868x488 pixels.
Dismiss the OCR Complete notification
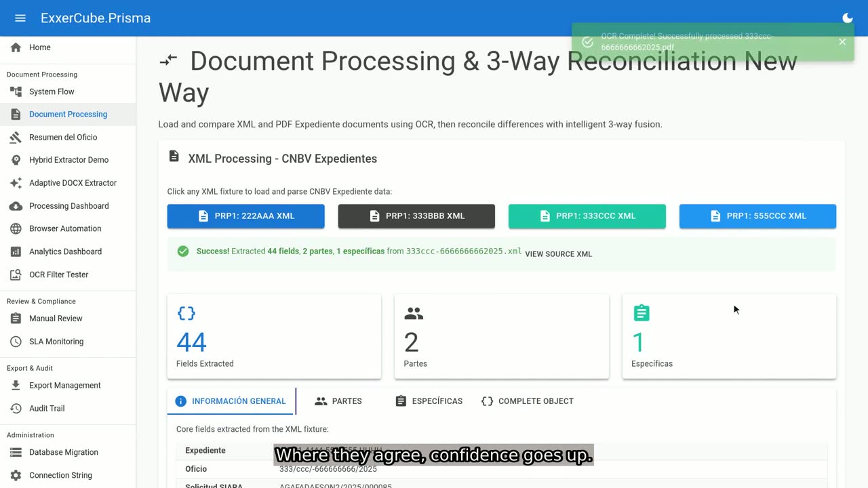[x=842, y=42]
